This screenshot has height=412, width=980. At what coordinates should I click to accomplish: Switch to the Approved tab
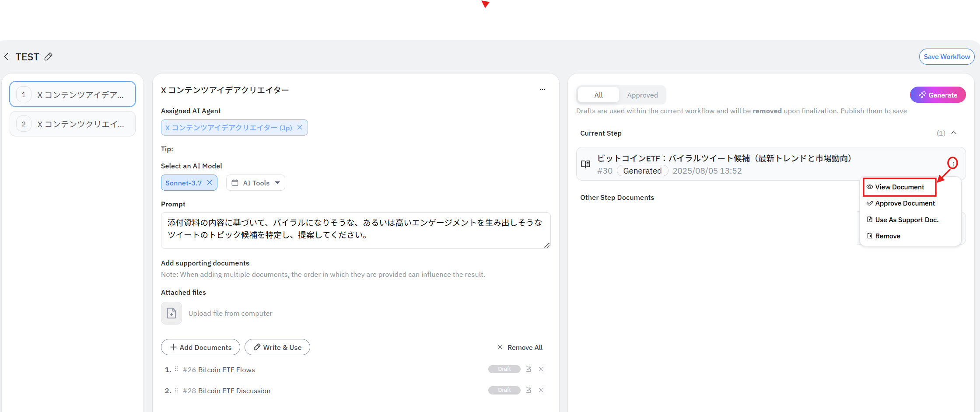pos(642,95)
